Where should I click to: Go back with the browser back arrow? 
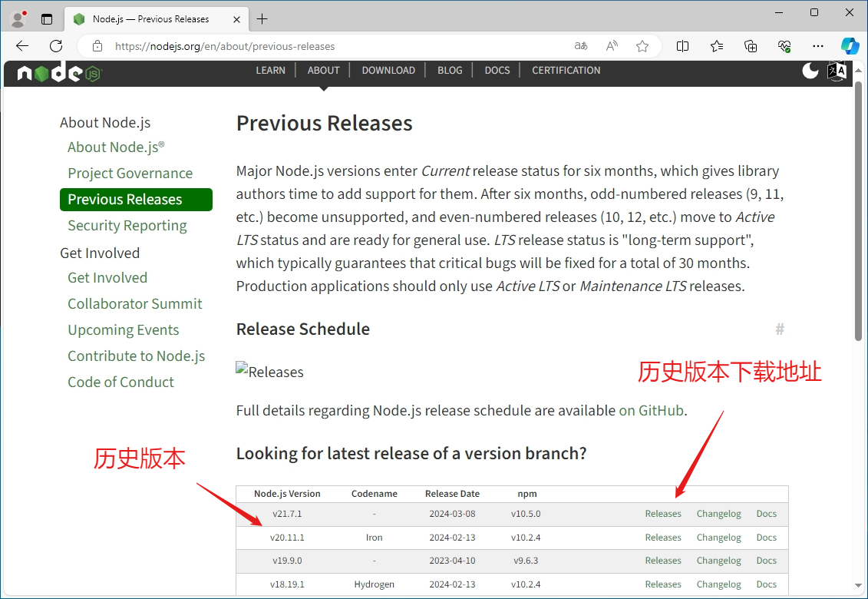tap(22, 46)
